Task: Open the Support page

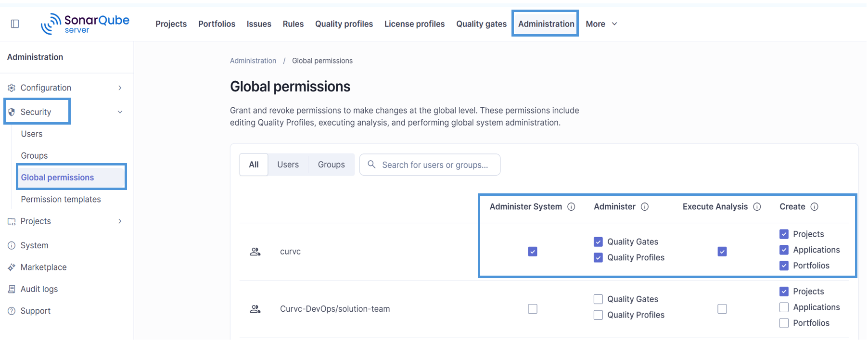Action: click(x=35, y=311)
